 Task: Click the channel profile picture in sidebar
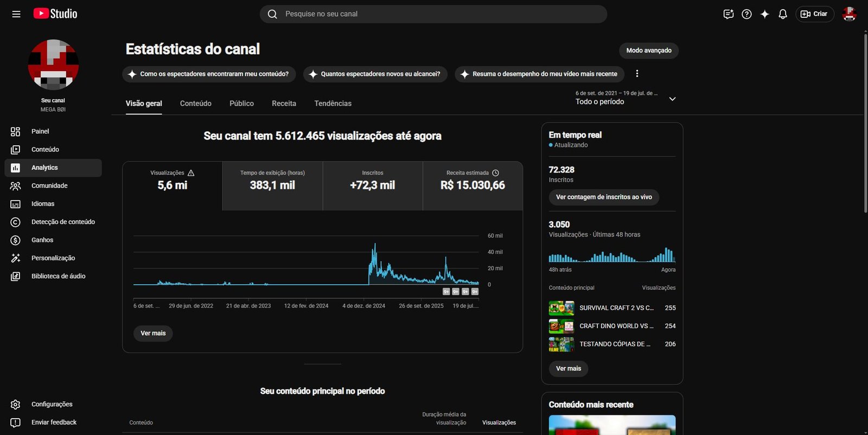point(53,65)
